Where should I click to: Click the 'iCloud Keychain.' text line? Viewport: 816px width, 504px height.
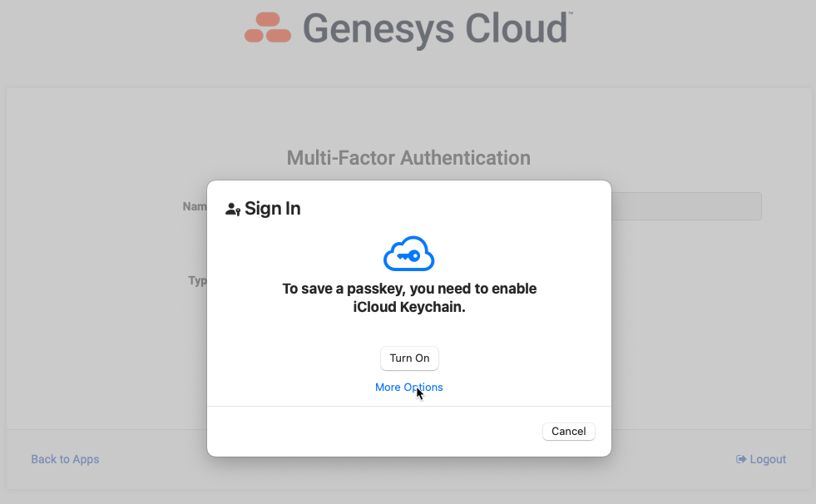click(x=409, y=307)
